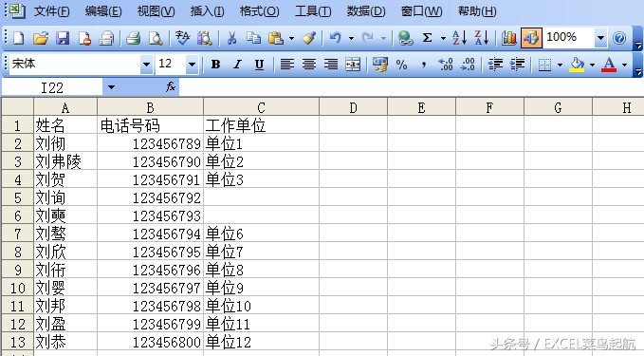
Task: Run the Spelling check icon
Action: 182,39
